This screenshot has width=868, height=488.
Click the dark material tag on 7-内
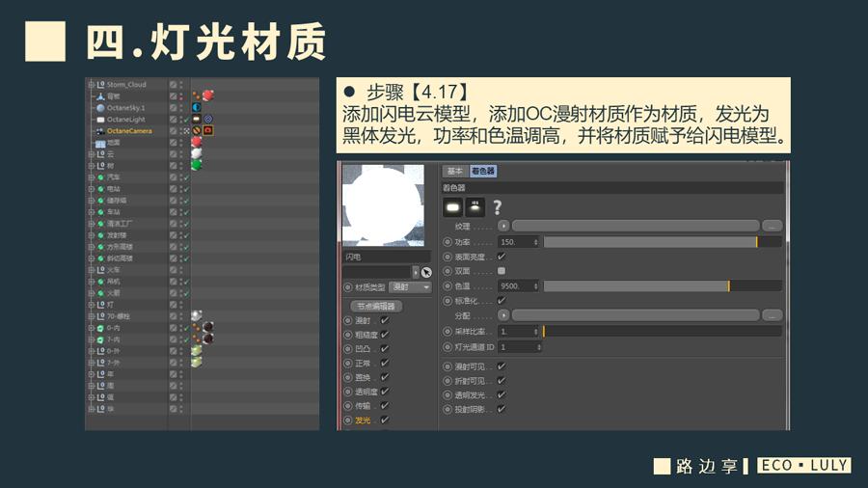pos(208,339)
